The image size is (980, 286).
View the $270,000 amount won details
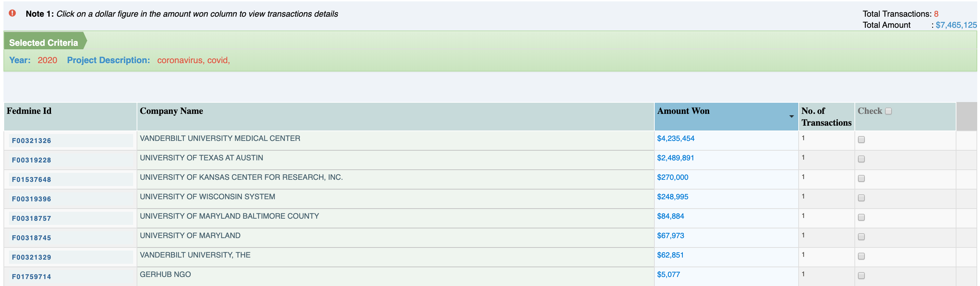672,177
